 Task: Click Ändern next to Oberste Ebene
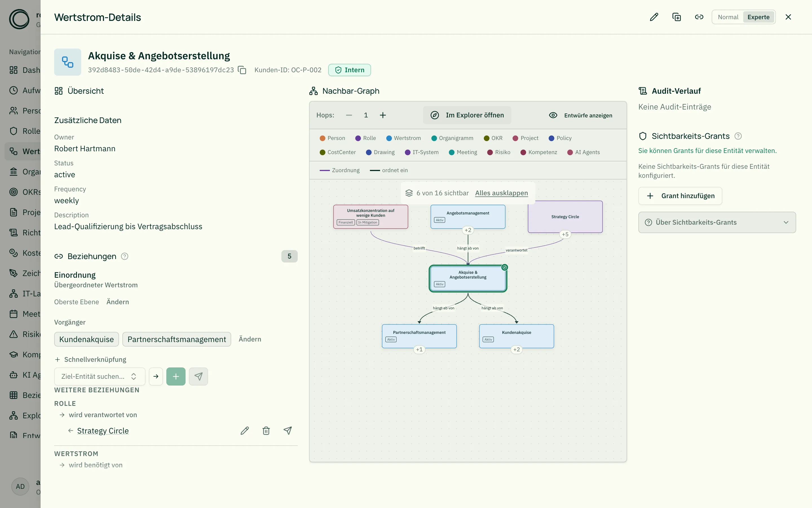(x=118, y=302)
